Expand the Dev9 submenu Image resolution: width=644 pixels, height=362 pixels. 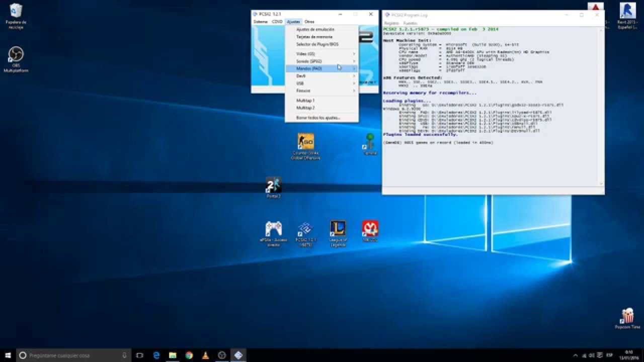[x=321, y=76]
